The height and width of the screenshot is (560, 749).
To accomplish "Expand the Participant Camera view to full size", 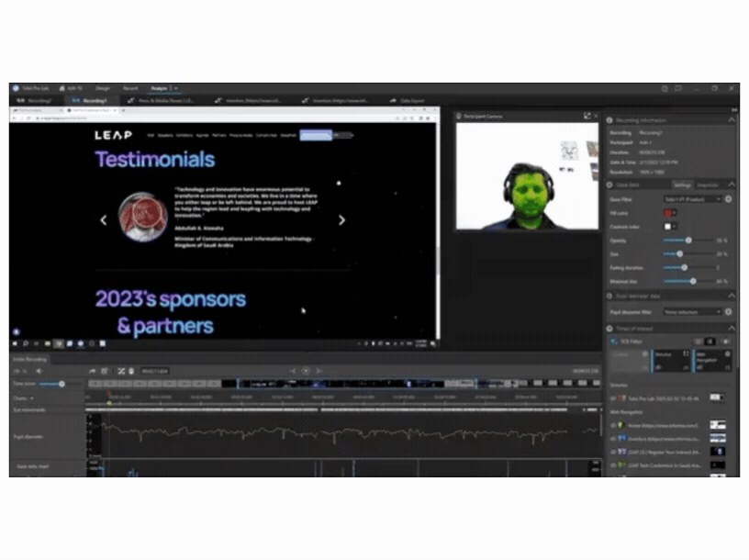I will point(587,116).
